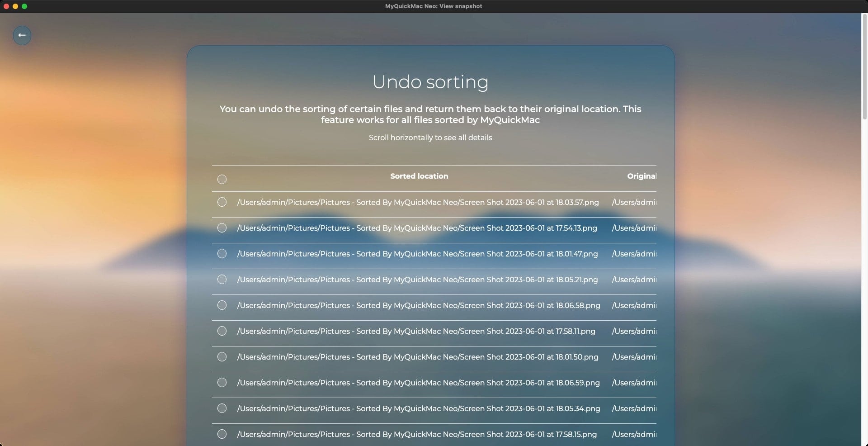The image size is (868, 446).
Task: Click the Undo sorting heading
Action: 430,82
